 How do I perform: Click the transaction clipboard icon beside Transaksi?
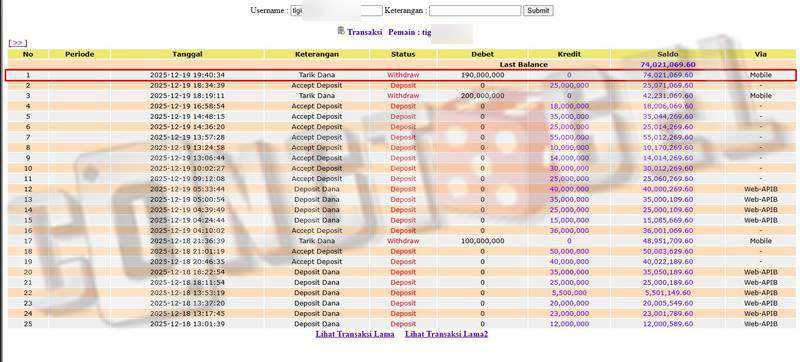tap(341, 31)
